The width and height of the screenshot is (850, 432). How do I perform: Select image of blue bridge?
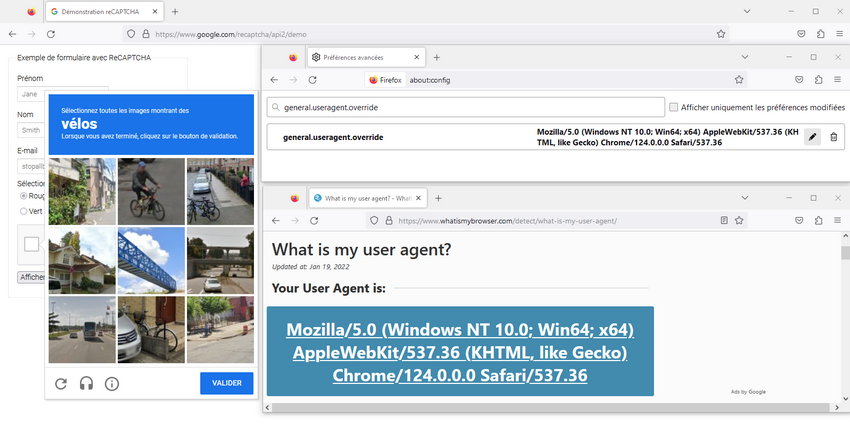(x=151, y=260)
